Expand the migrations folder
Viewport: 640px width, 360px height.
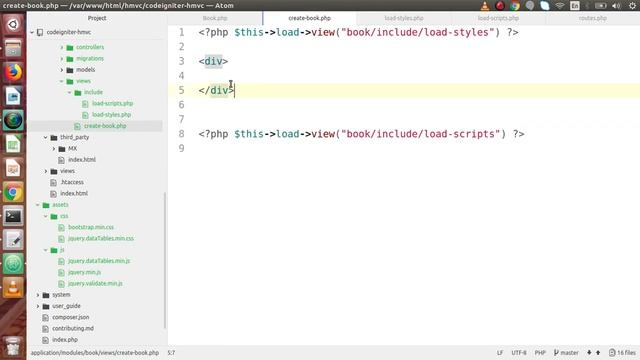(62, 59)
